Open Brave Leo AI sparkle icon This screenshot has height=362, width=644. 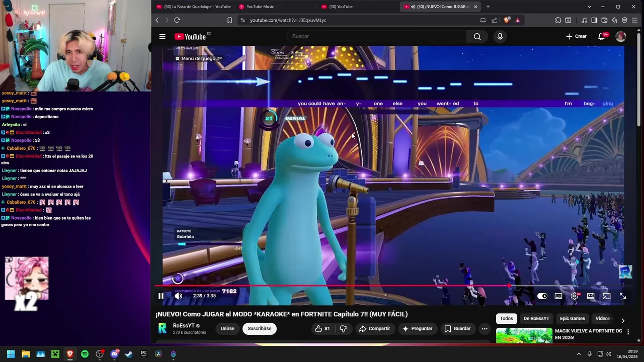(614, 20)
